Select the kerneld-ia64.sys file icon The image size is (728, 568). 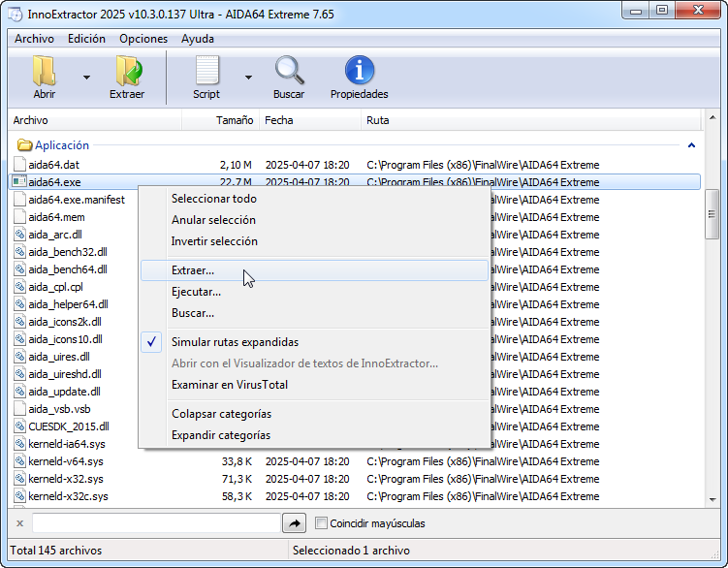(x=19, y=444)
